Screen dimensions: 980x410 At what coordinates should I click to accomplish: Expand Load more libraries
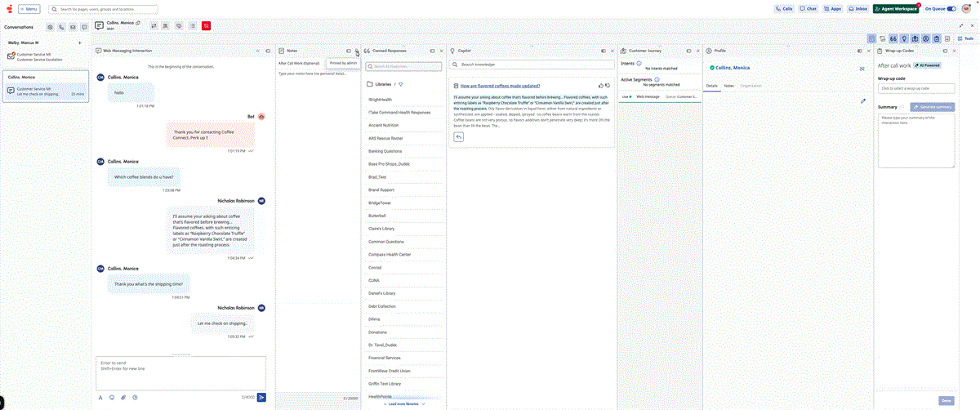coord(406,403)
